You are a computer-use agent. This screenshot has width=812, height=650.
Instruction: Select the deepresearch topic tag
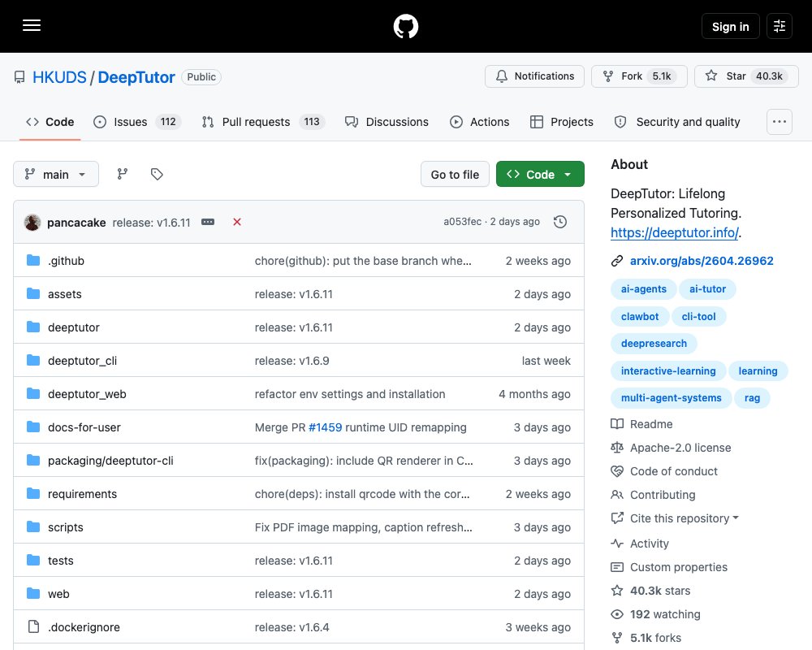point(654,344)
